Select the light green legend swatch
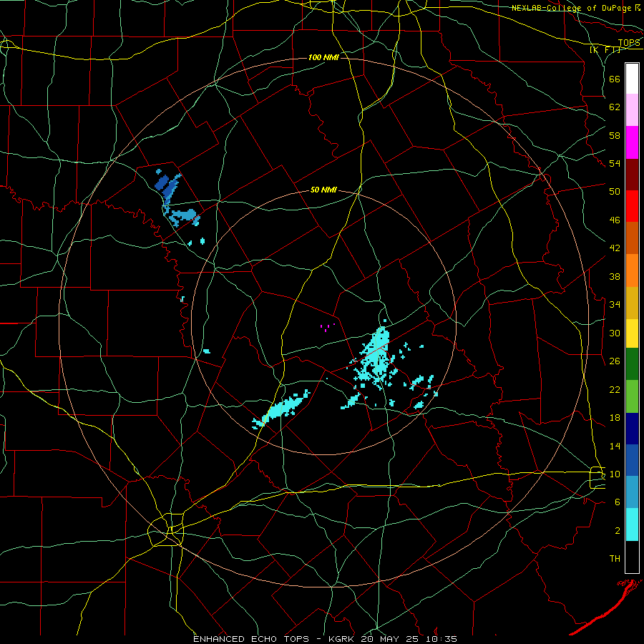Viewport: 644px width, 644px height. click(x=632, y=396)
